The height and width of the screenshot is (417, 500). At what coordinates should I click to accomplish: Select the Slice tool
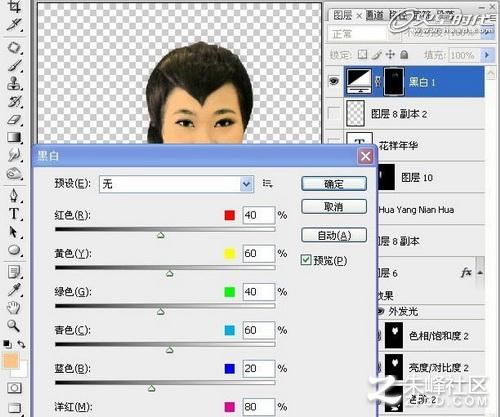[14, 24]
